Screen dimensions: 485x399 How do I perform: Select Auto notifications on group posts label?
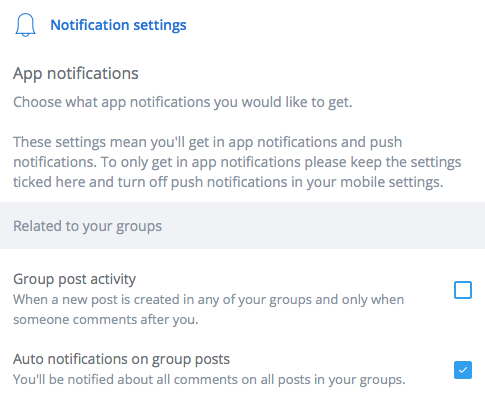click(121, 359)
